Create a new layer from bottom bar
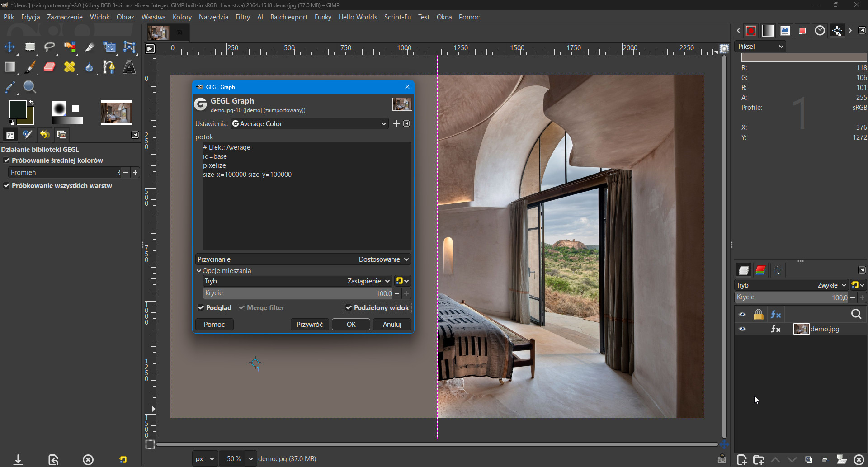This screenshot has height=467, width=868. coord(741,460)
